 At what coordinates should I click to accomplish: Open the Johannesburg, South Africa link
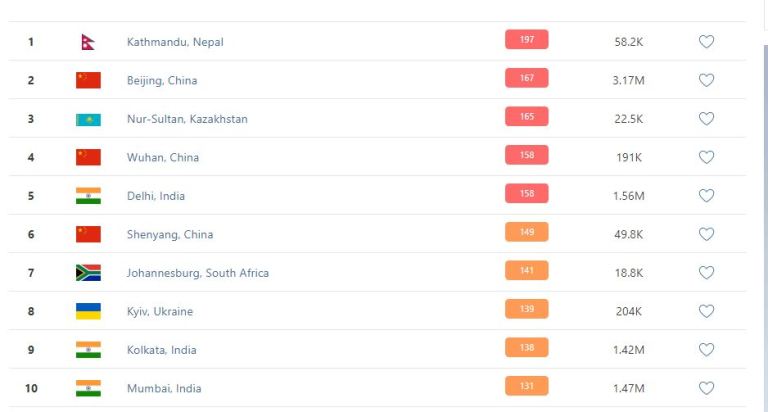click(x=197, y=273)
